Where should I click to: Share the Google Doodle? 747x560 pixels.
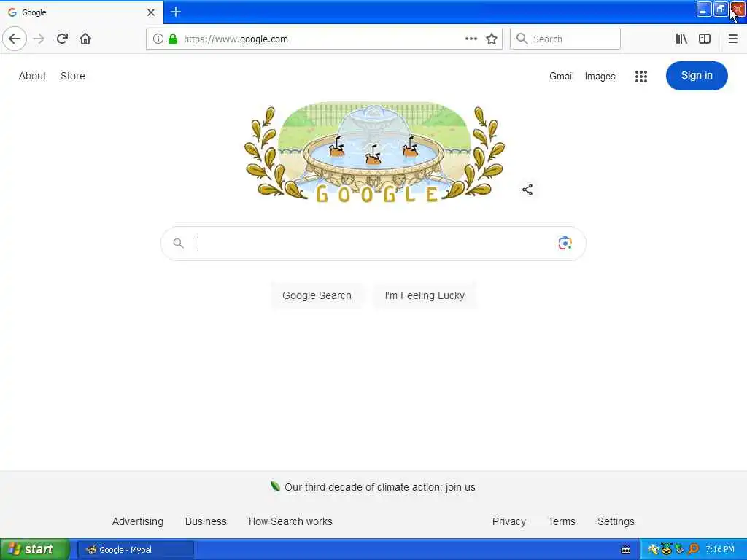click(527, 190)
